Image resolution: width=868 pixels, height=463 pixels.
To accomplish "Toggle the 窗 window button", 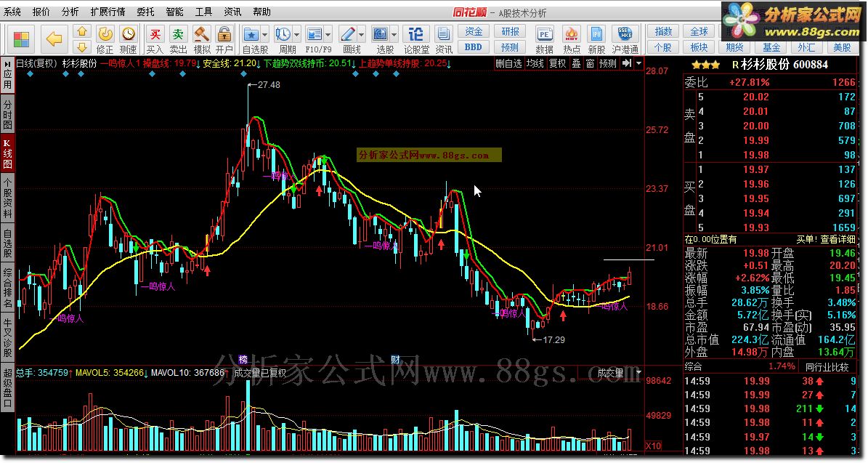I will [x=590, y=64].
